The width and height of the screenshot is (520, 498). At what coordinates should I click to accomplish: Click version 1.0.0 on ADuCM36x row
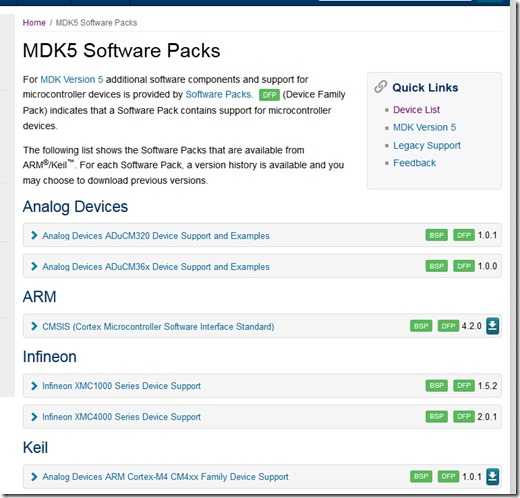pos(487,266)
